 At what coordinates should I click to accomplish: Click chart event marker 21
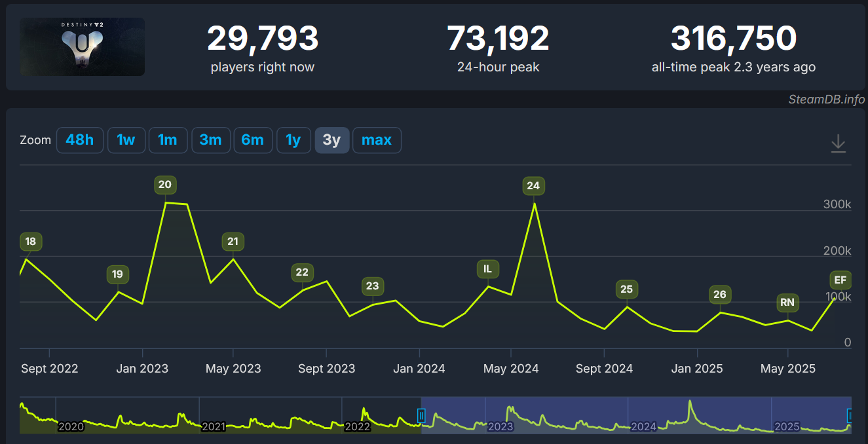coord(233,242)
